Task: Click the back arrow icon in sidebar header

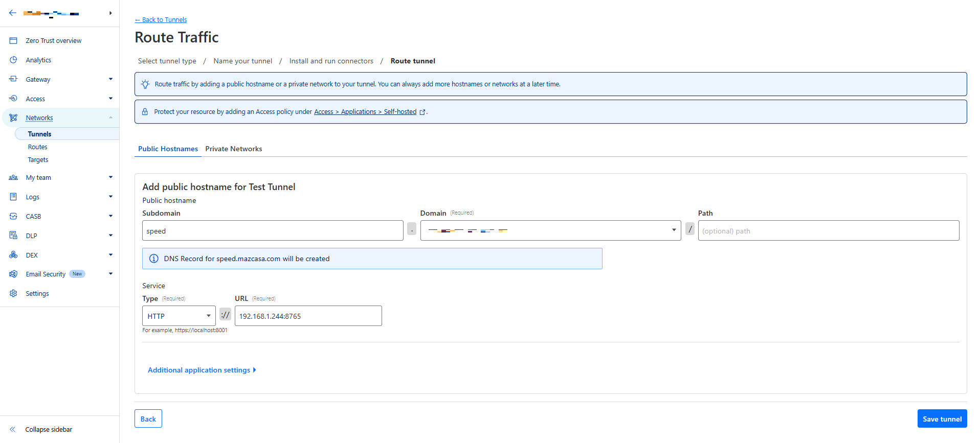Action: pyautogui.click(x=13, y=13)
